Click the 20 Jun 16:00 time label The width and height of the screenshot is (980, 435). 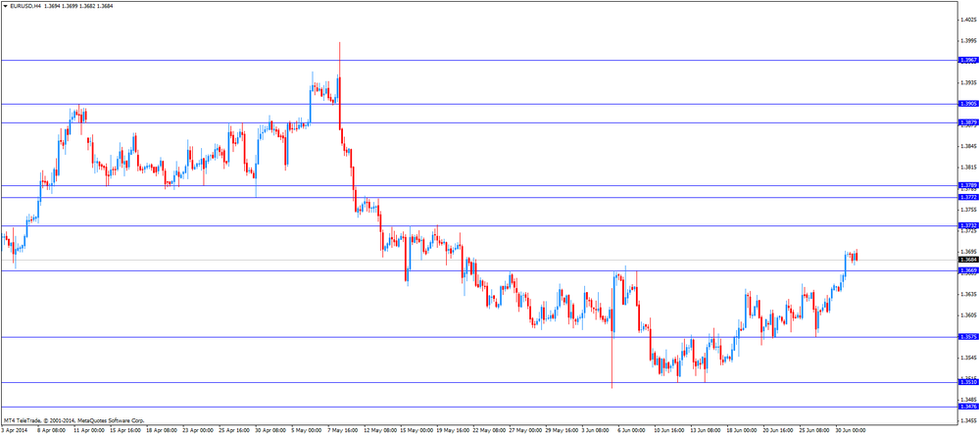point(777,430)
